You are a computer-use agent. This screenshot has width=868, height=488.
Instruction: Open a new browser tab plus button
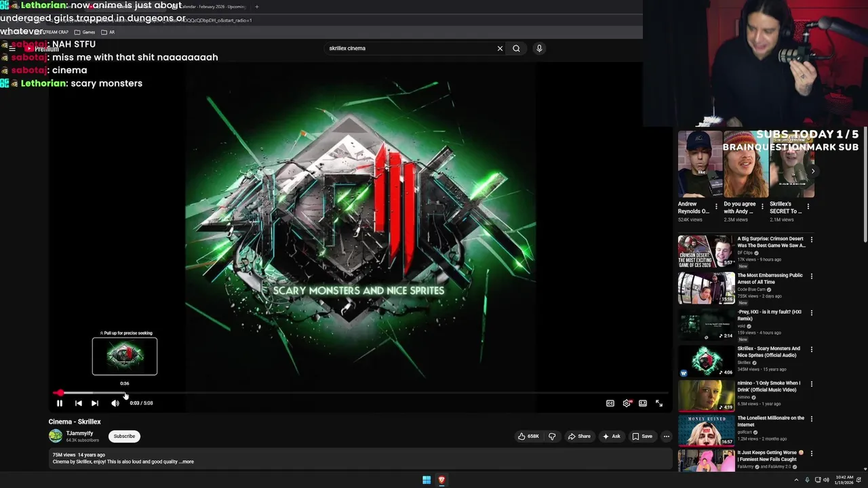pyautogui.click(x=256, y=7)
